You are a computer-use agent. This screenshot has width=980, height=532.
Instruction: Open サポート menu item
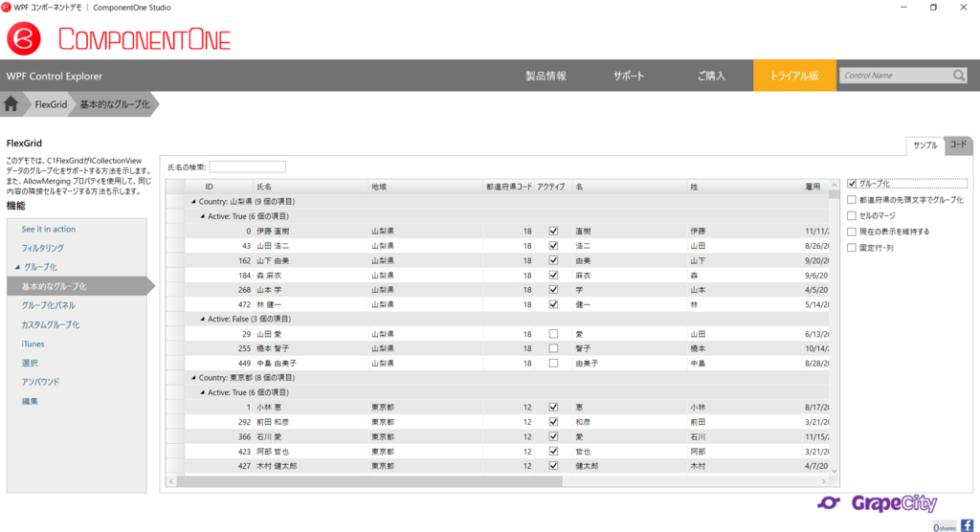628,76
